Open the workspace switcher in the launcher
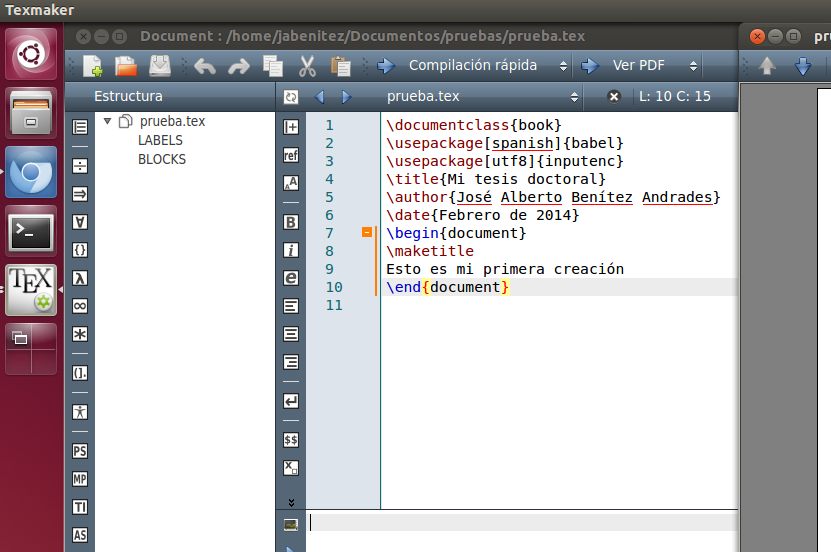The height and width of the screenshot is (552, 831). click(31, 349)
